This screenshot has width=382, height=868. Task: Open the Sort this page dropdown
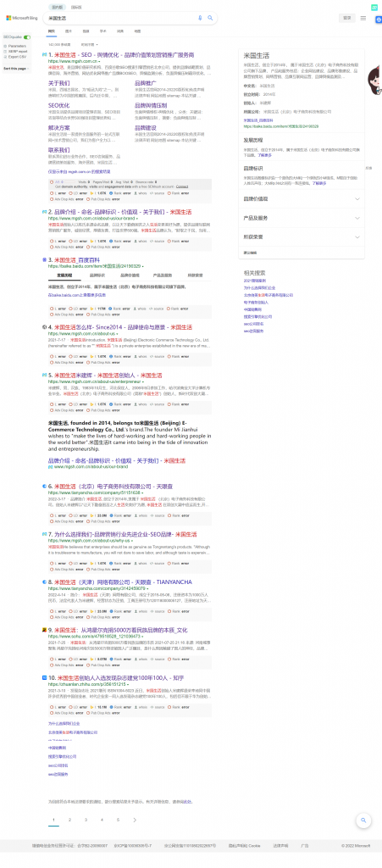point(16,69)
